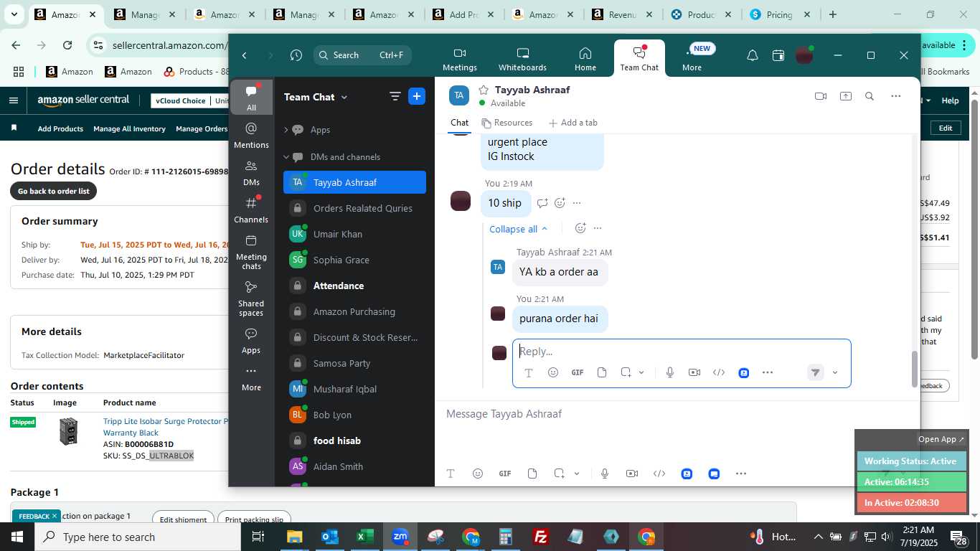
Task: Click Open App on the tracker widget
Action: pos(941,439)
